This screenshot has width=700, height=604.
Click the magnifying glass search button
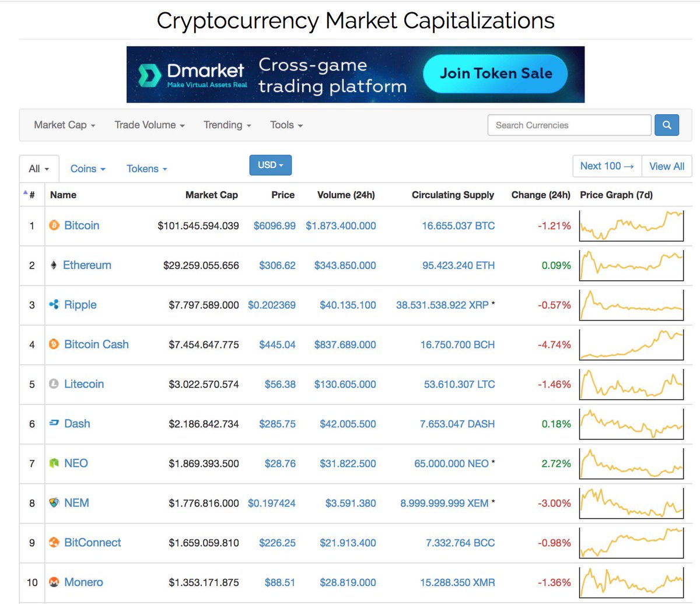667,125
